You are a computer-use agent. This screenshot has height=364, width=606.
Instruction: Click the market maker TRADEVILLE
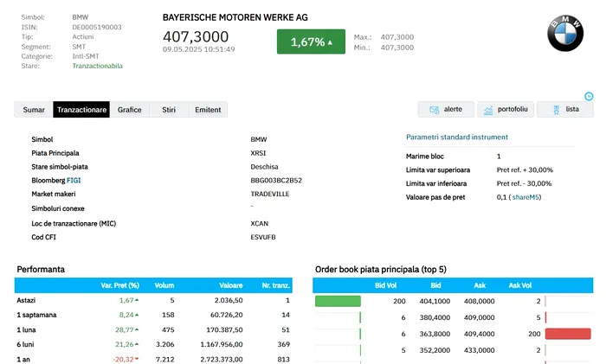click(x=270, y=195)
